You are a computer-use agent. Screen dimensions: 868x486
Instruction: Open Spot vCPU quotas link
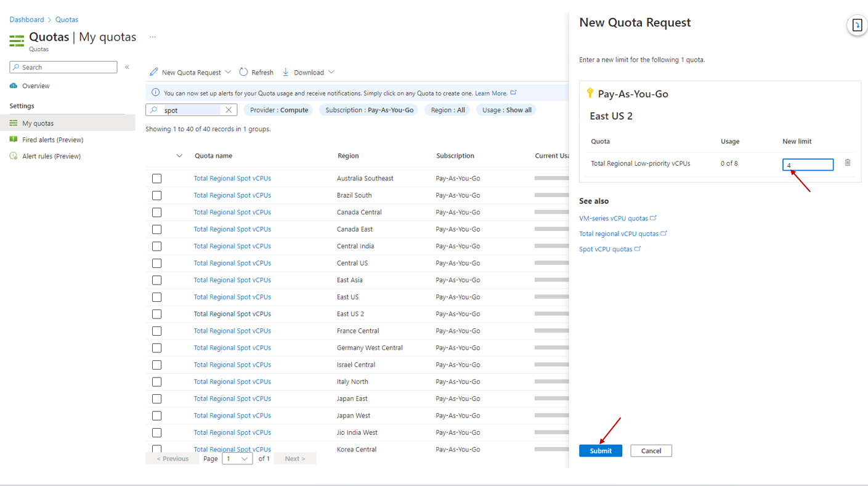click(606, 249)
